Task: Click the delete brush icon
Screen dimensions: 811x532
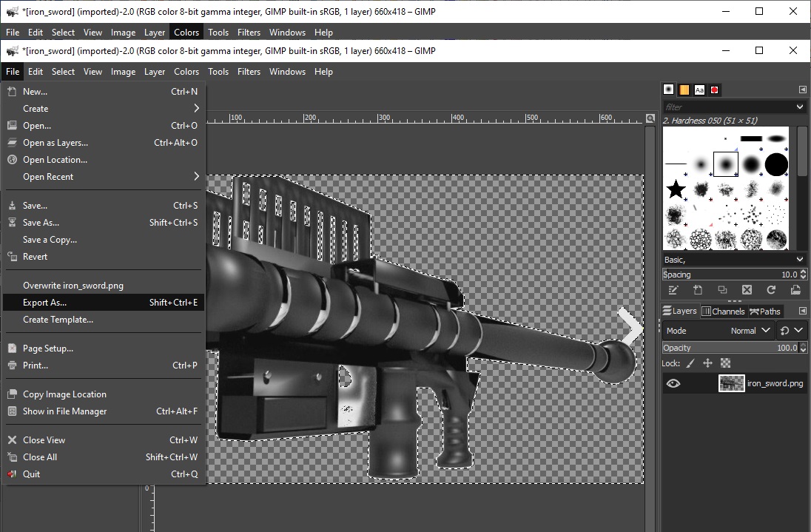Action: 747,290
